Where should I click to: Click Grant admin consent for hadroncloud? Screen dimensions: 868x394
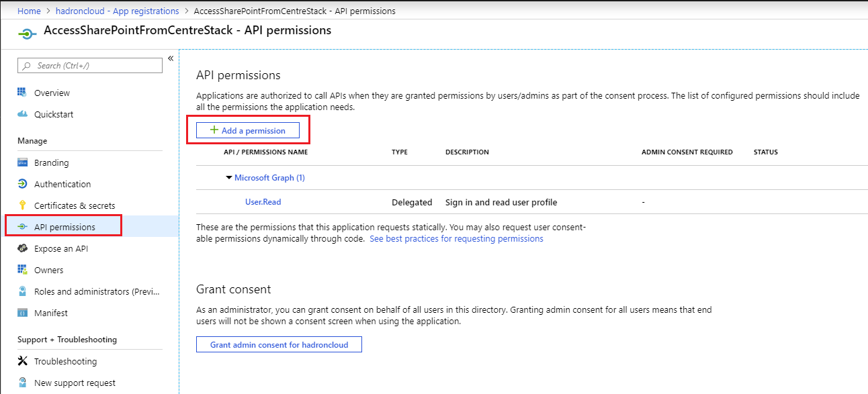tap(279, 344)
